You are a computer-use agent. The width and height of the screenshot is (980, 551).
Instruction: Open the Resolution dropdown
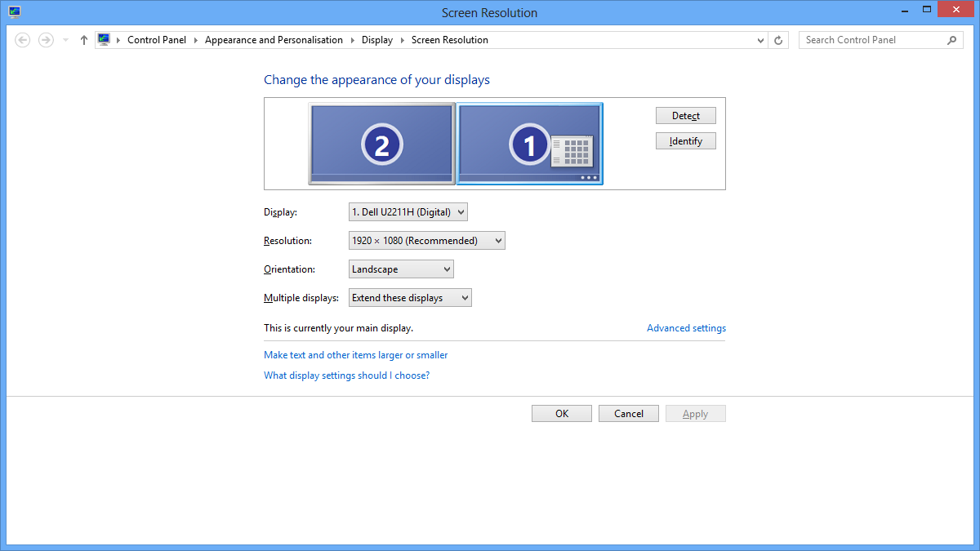point(427,241)
